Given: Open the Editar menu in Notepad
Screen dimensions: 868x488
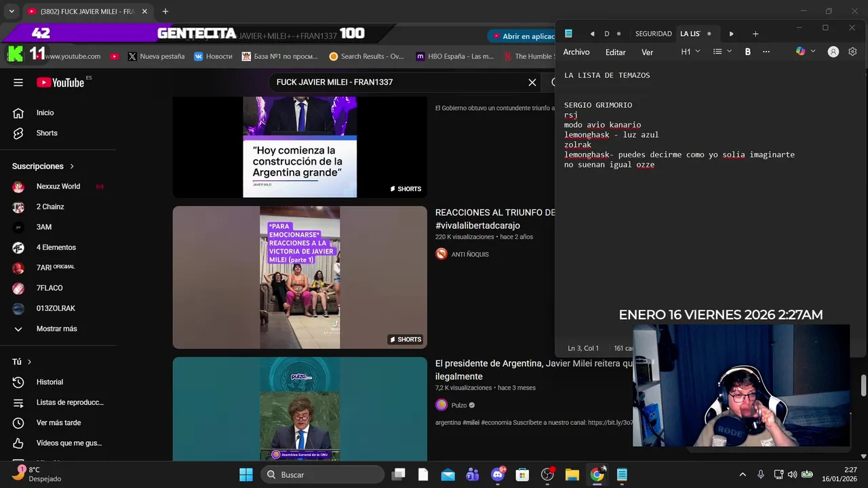Looking at the screenshot, I should pos(616,52).
